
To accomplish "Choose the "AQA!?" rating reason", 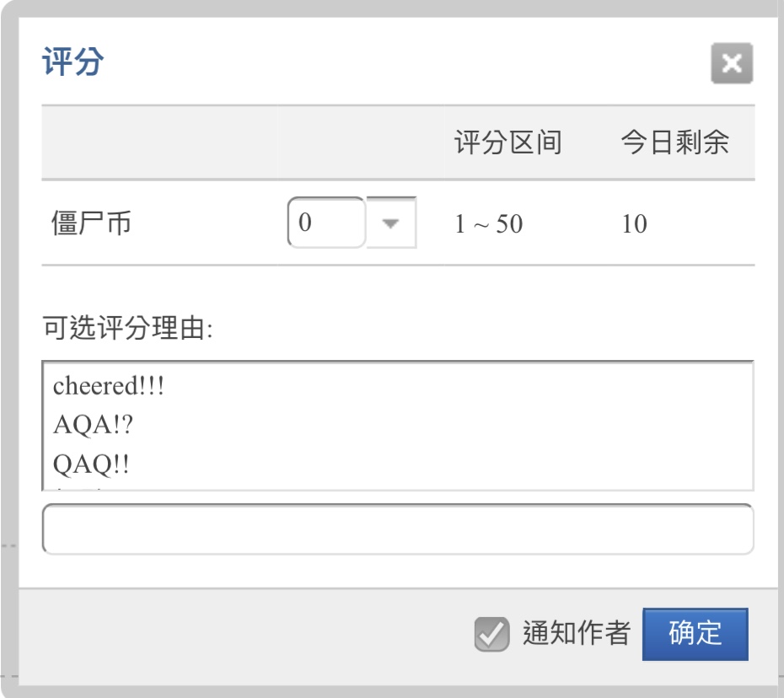I will [x=94, y=426].
